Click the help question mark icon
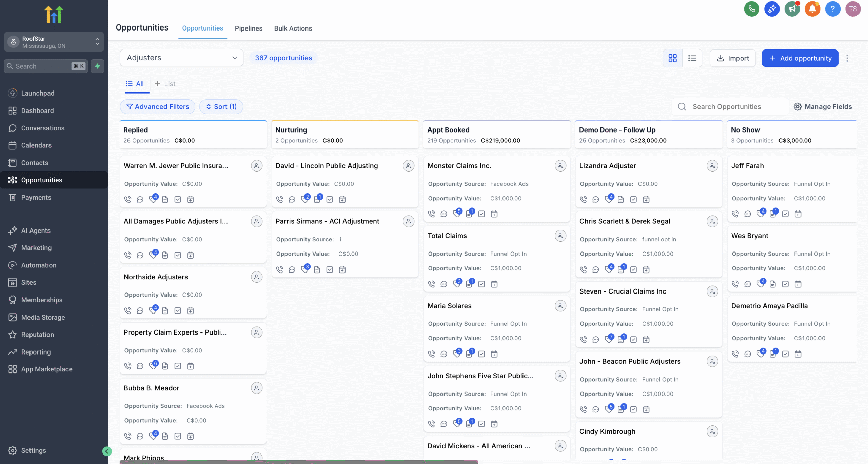Screen dimensions: 868x464 pyautogui.click(x=832, y=9)
